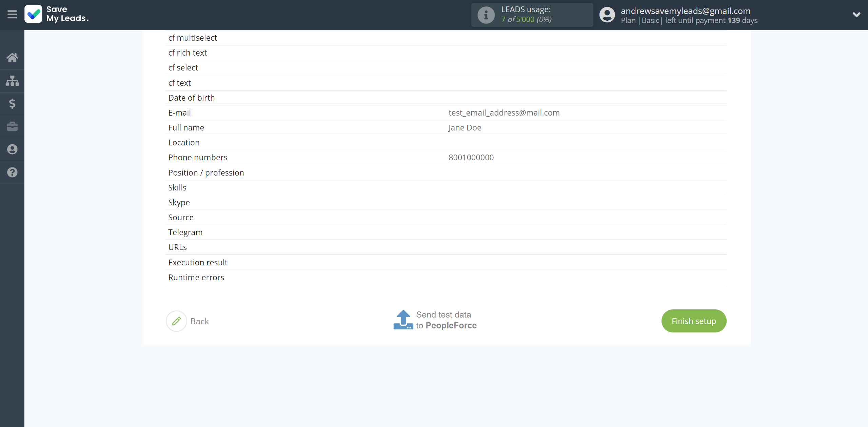The image size is (868, 427).
Task: Click the cf multiselect label
Action: click(193, 38)
